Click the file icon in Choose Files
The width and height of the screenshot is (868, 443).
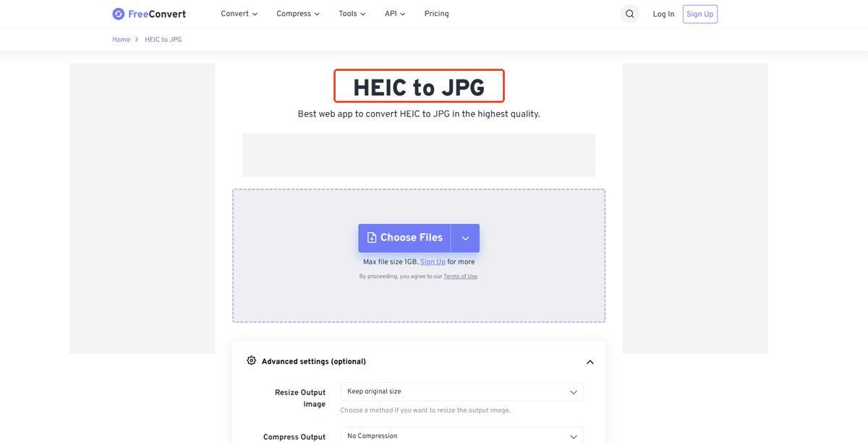[x=372, y=238]
